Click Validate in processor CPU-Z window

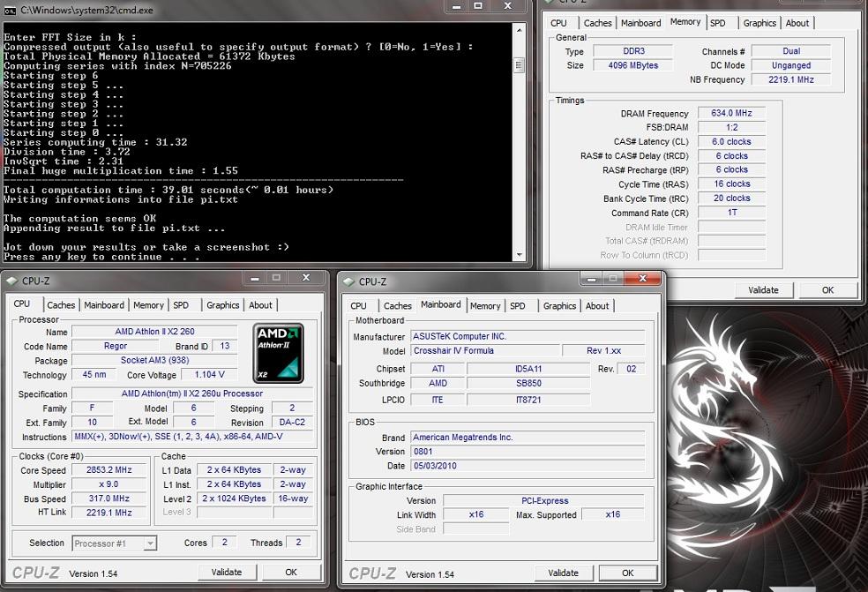[227, 572]
